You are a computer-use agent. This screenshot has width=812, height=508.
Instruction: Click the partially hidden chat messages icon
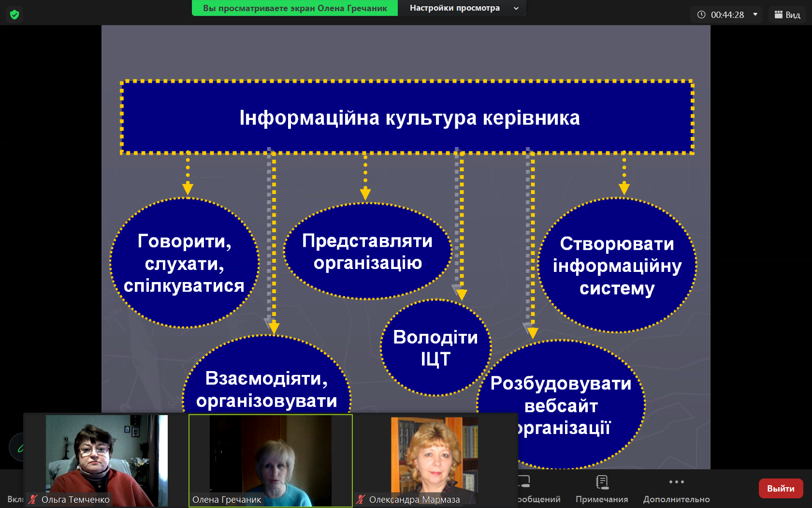tap(524, 482)
